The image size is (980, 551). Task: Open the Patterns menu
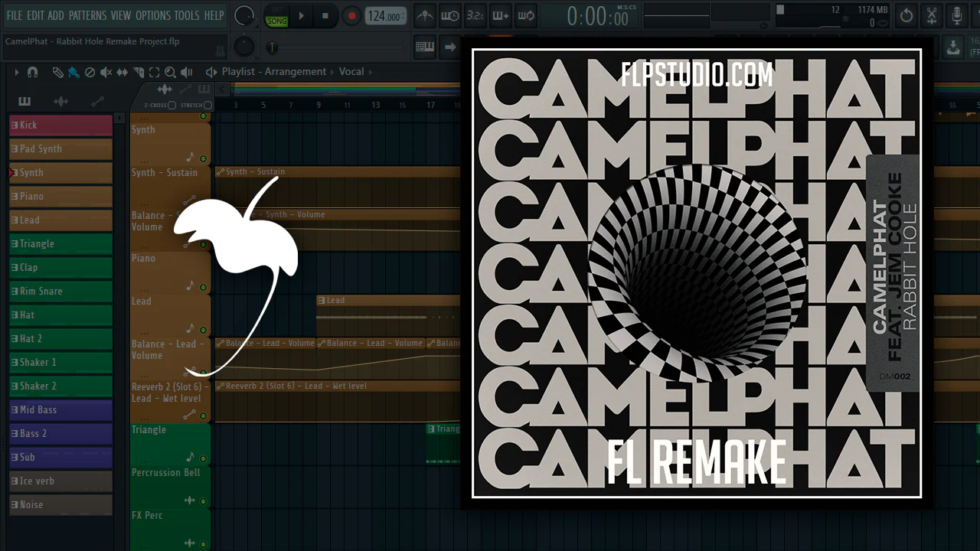(x=87, y=15)
